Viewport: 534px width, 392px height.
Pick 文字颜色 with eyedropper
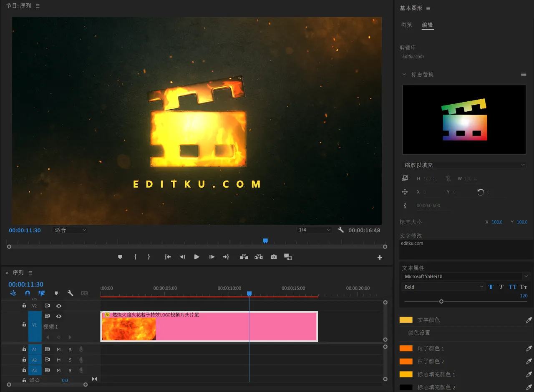(529, 320)
